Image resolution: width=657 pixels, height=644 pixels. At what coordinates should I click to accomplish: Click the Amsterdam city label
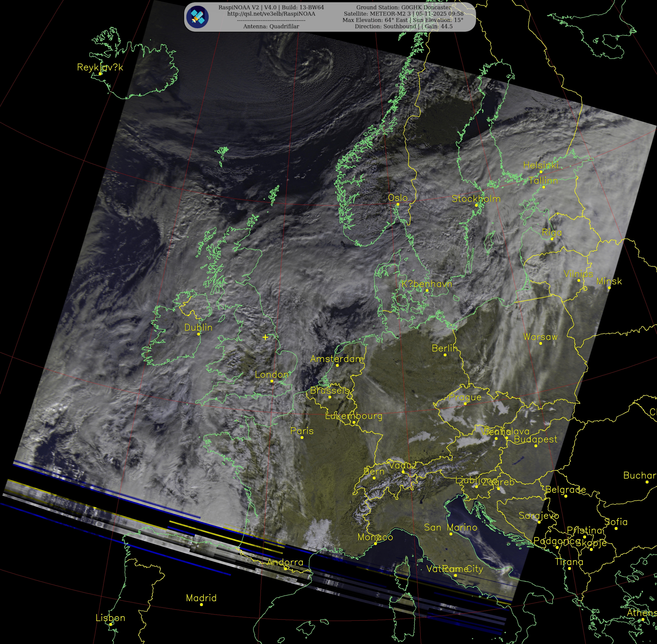click(x=337, y=358)
